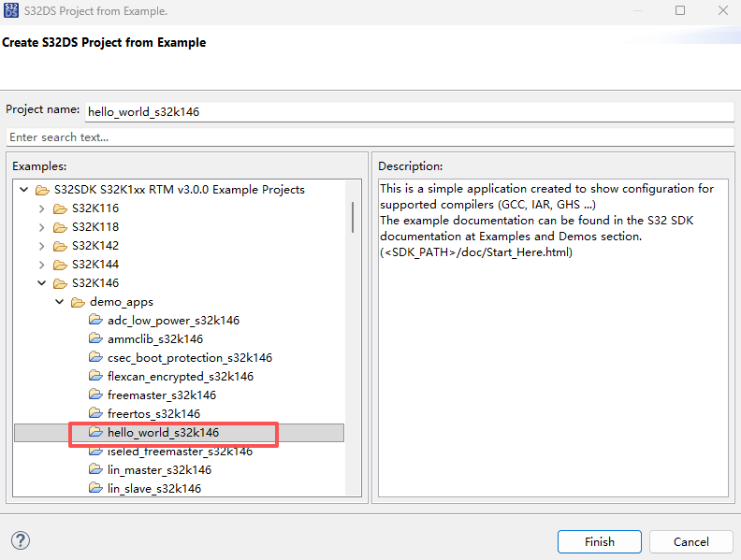Collapse the S32SDK S32K1xx Example Projects node
The image size is (741, 560).
click(x=24, y=190)
